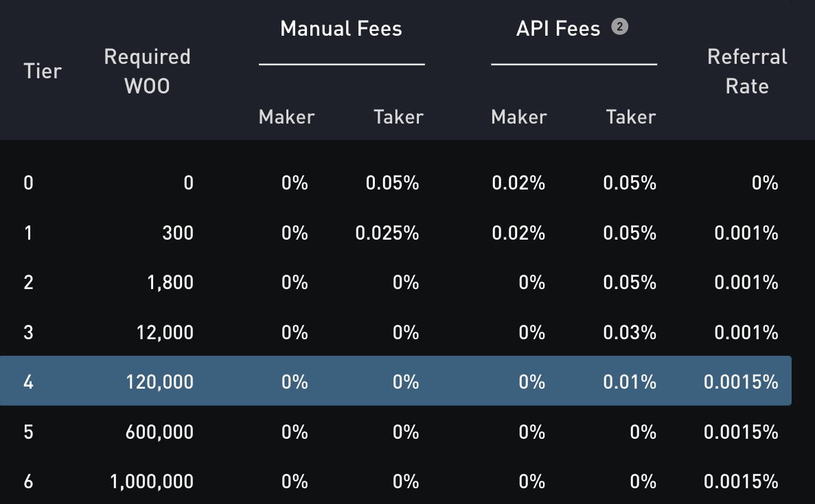
Task: Click Taker header under API Fees
Action: coord(631,117)
